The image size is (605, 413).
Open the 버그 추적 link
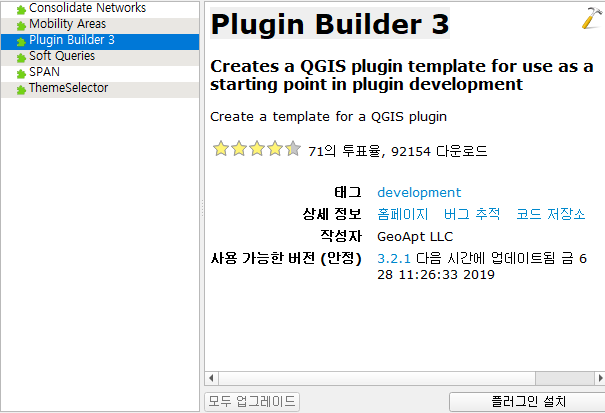click(472, 214)
